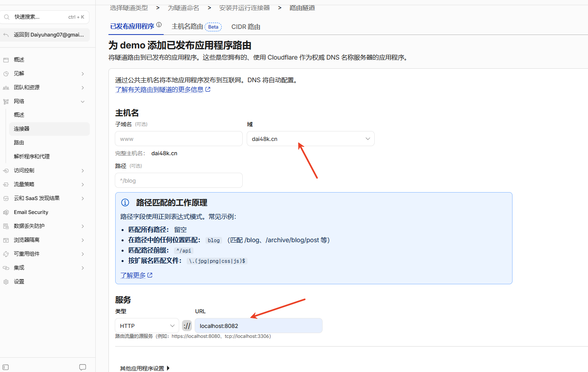The width and height of the screenshot is (588, 372).
Task: Click the feedback chat bubble icon
Action: pos(83,367)
